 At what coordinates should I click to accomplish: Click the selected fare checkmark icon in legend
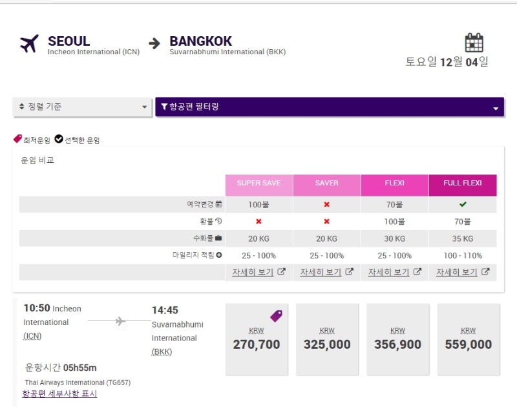point(59,139)
